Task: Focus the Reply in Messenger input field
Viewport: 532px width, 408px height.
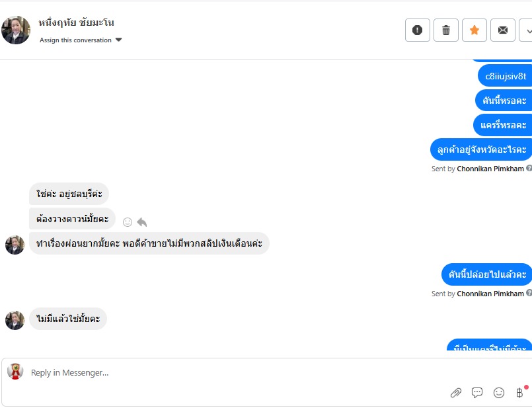Action: 237,373
